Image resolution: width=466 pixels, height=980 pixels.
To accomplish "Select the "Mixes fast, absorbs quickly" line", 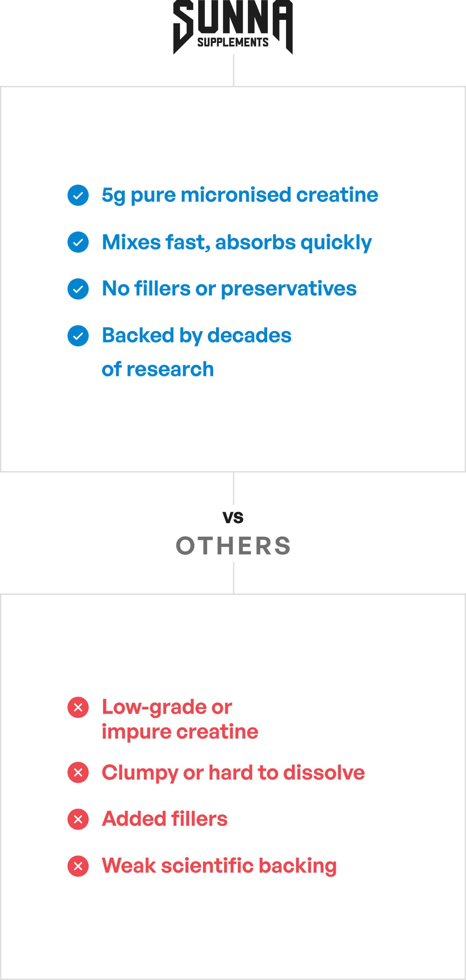I will (237, 242).
